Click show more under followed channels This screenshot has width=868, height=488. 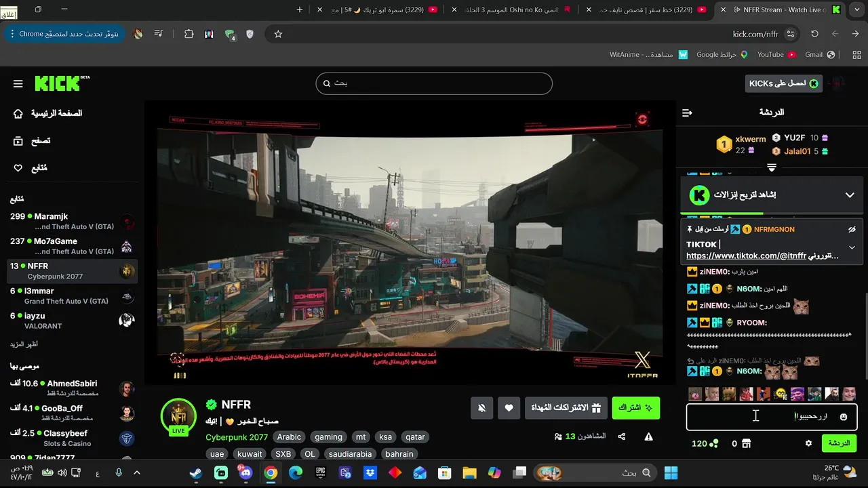24,344
